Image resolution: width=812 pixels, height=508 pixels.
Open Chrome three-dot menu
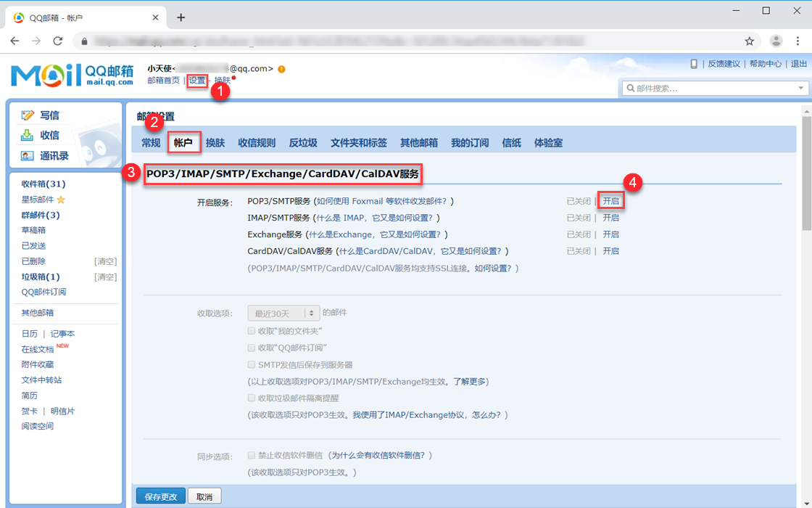[x=797, y=41]
